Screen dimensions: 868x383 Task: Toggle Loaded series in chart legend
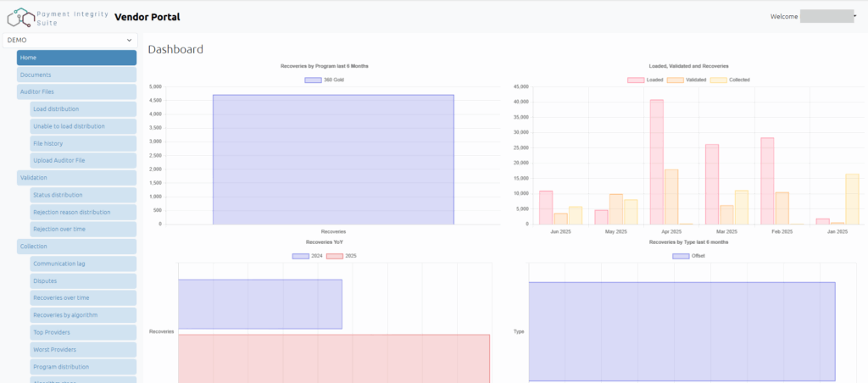point(636,80)
